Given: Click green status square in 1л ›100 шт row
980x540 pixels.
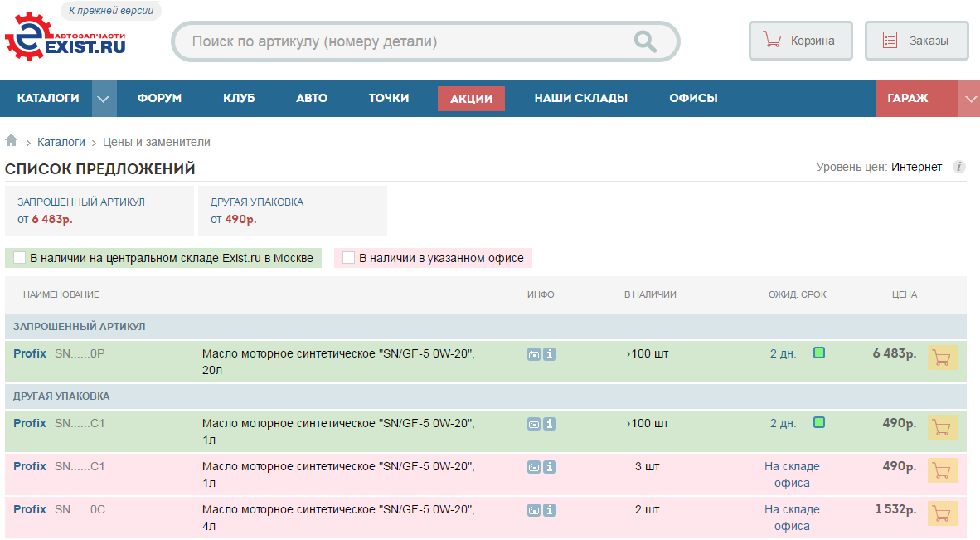Looking at the screenshot, I should pyautogui.click(x=819, y=422).
